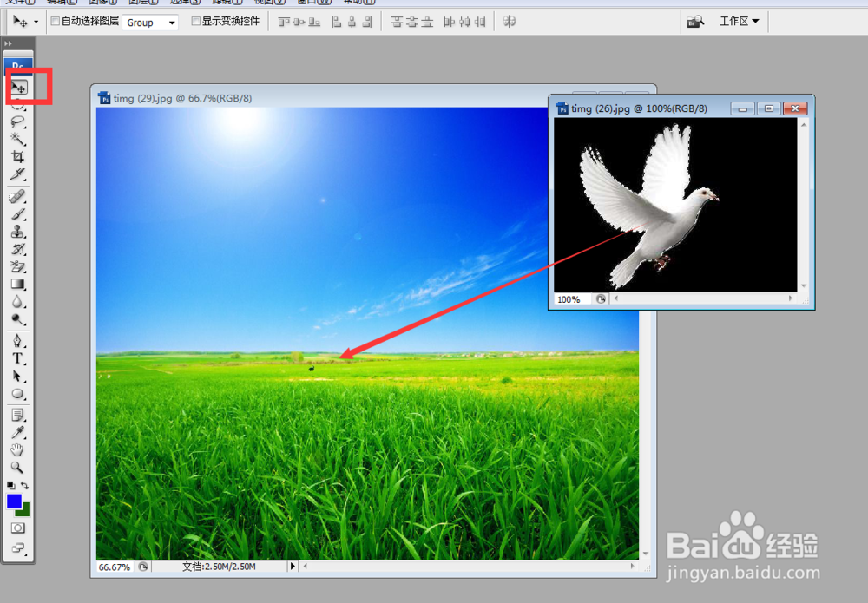Click align horizontal centers icon
The image size is (868, 603).
pos(352,22)
